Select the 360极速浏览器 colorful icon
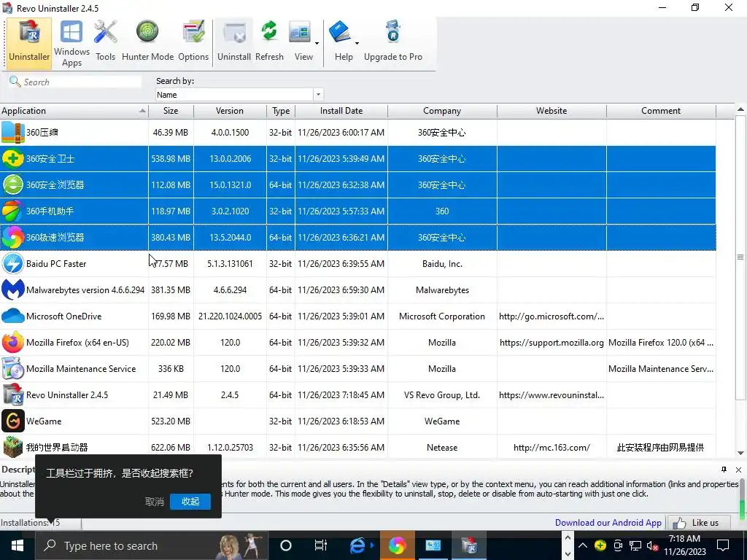This screenshot has width=747, height=560. 13,237
